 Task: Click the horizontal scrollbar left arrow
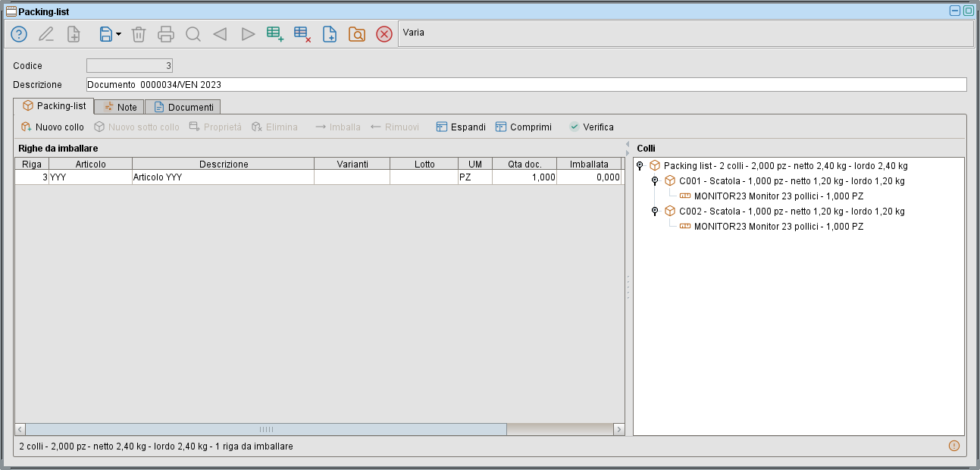point(20,429)
